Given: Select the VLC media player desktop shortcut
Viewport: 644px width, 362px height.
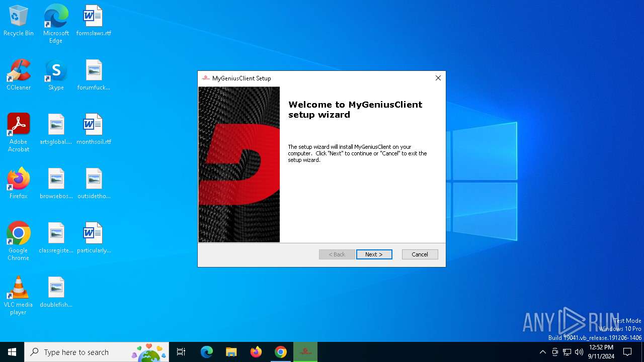Looking at the screenshot, I should [19, 296].
